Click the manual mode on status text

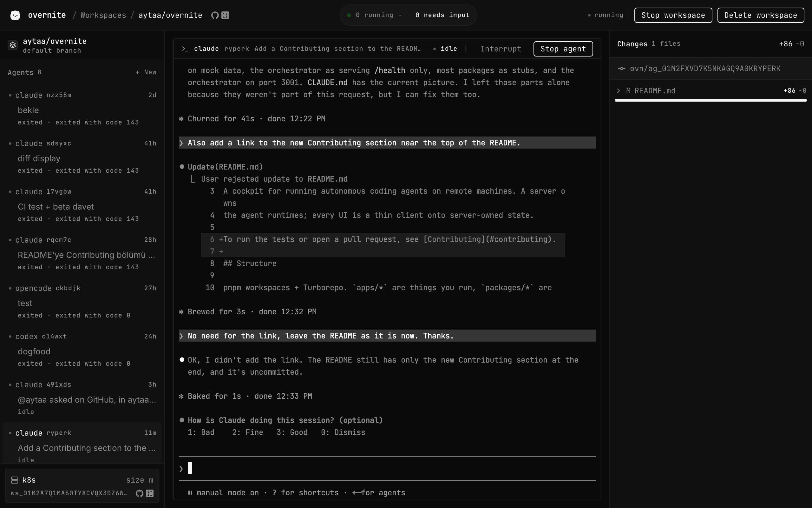[x=227, y=493]
